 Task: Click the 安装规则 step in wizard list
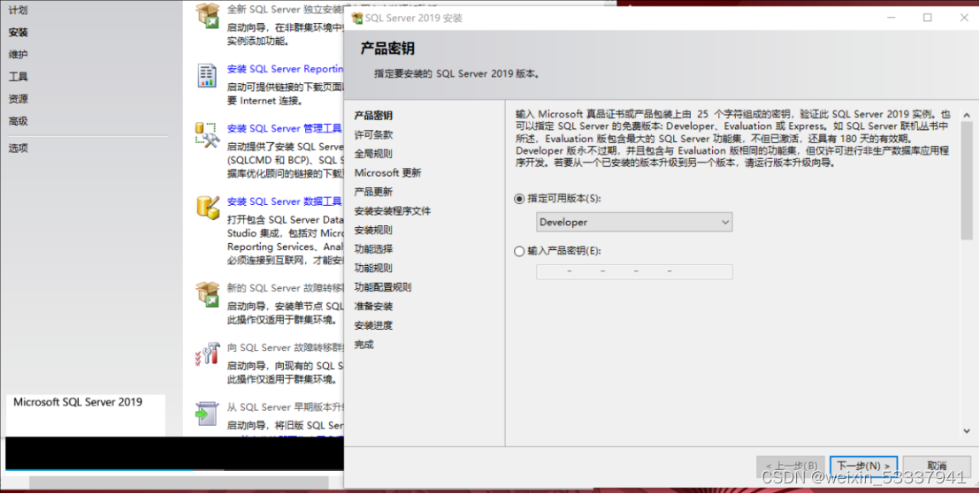pos(374,230)
